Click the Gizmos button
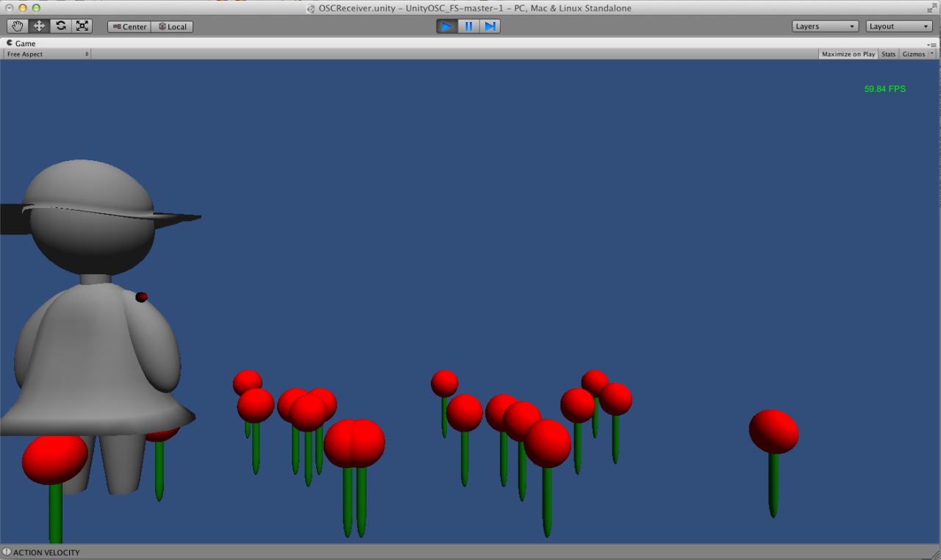This screenshot has height=560, width=941. coord(913,54)
